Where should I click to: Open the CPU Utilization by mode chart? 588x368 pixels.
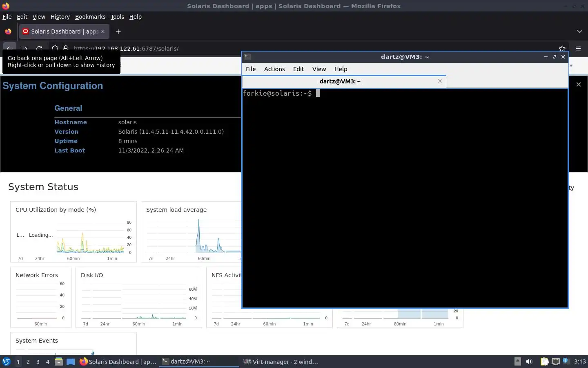click(x=73, y=231)
